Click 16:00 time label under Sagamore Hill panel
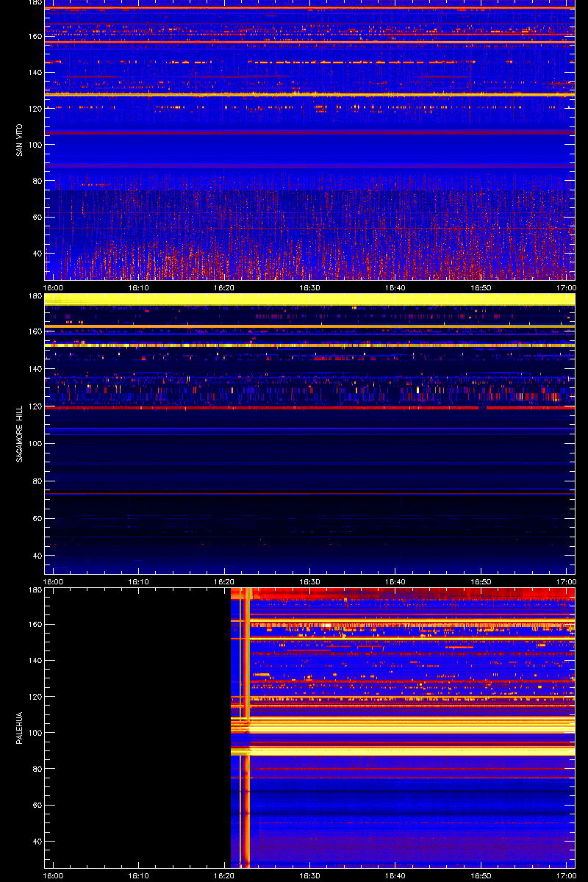This screenshot has width=588, height=882. pos(53,582)
